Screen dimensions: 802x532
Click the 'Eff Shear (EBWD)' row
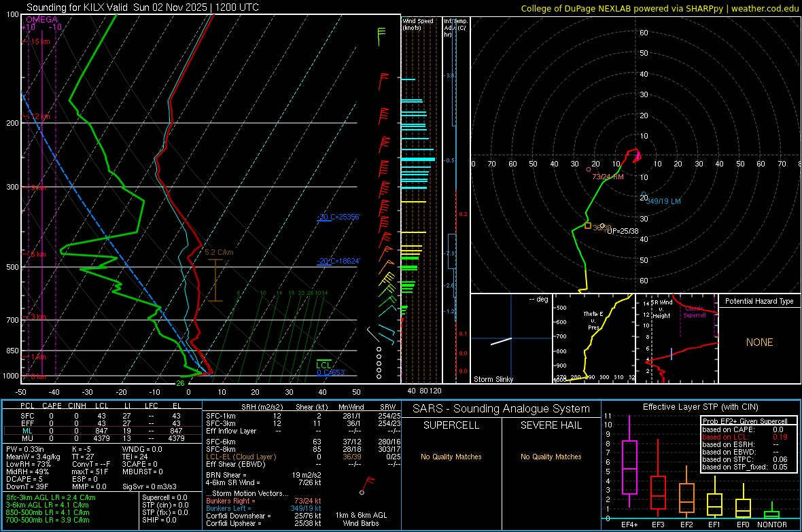303,464
